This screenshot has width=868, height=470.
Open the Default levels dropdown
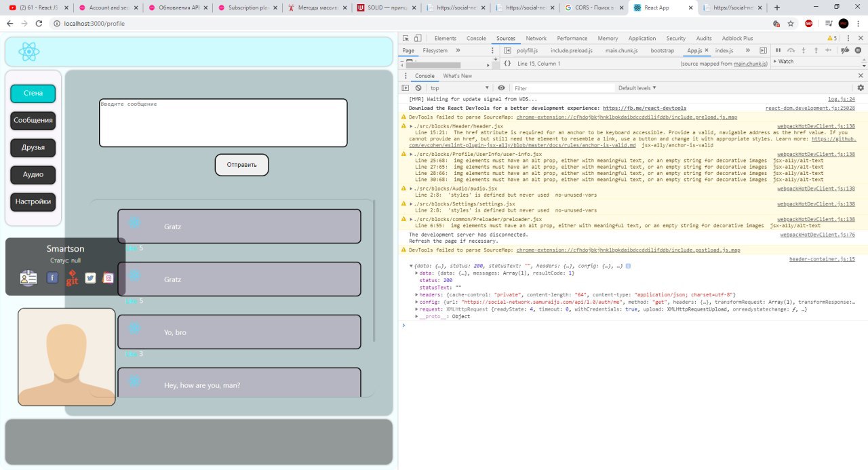[x=637, y=88]
